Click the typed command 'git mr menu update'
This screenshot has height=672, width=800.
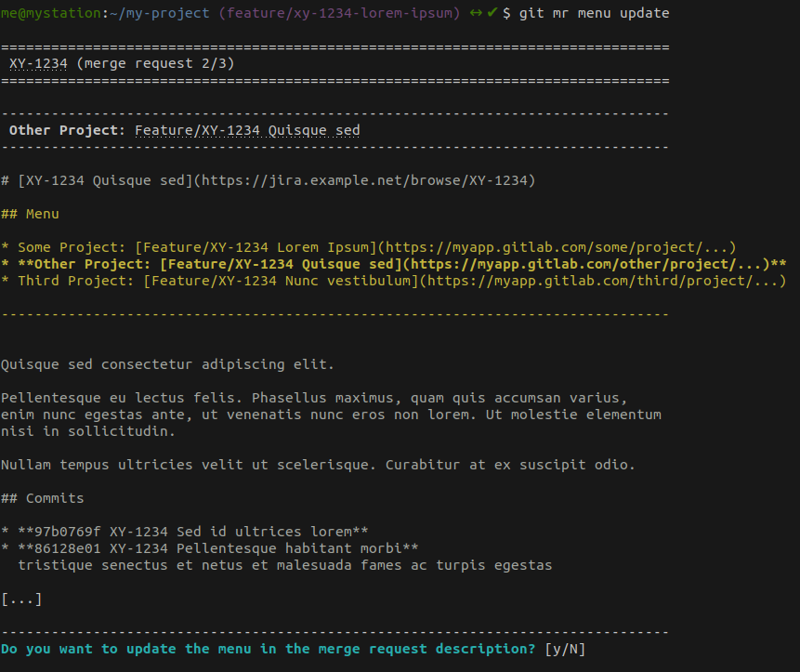pyautogui.click(x=594, y=13)
